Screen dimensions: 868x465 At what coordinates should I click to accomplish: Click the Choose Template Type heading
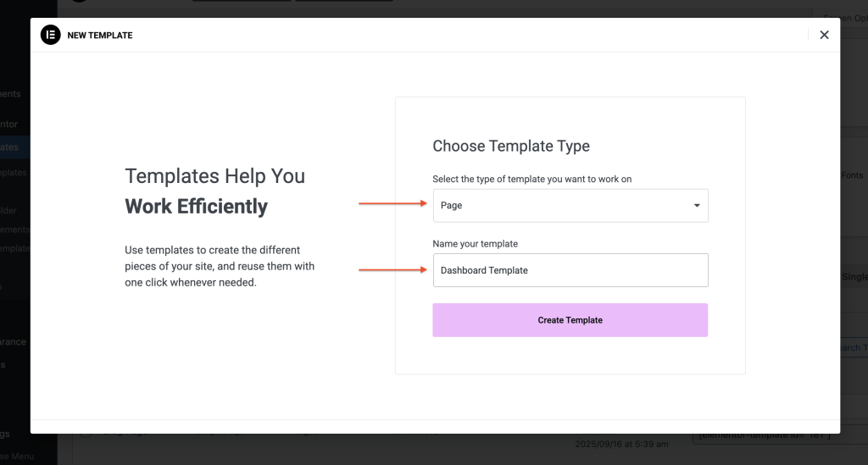point(510,146)
